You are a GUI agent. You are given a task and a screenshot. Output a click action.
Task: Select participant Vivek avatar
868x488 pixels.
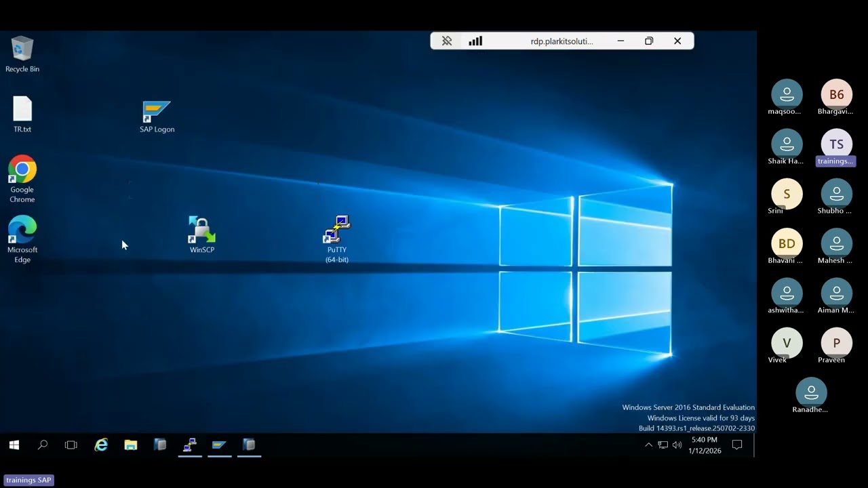click(x=787, y=343)
